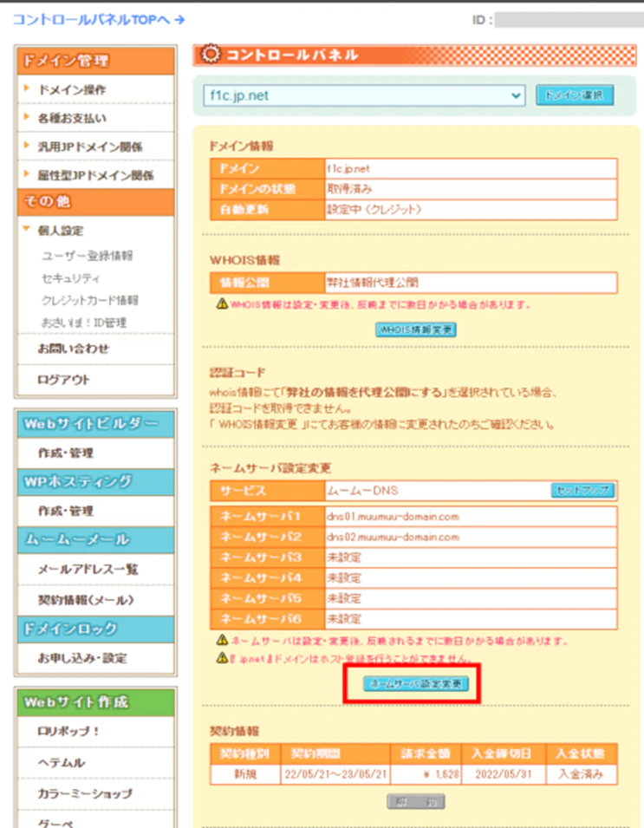Image resolution: width=644 pixels, height=828 pixels.
Task: Open 契約情報(メール) page
Action: click(86, 600)
